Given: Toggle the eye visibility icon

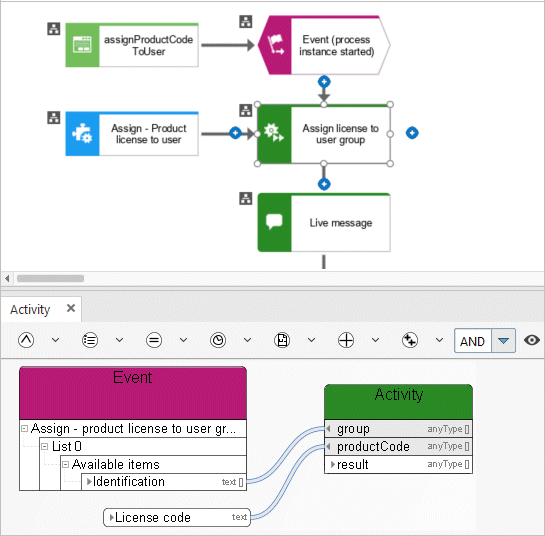Looking at the screenshot, I should (x=531, y=340).
